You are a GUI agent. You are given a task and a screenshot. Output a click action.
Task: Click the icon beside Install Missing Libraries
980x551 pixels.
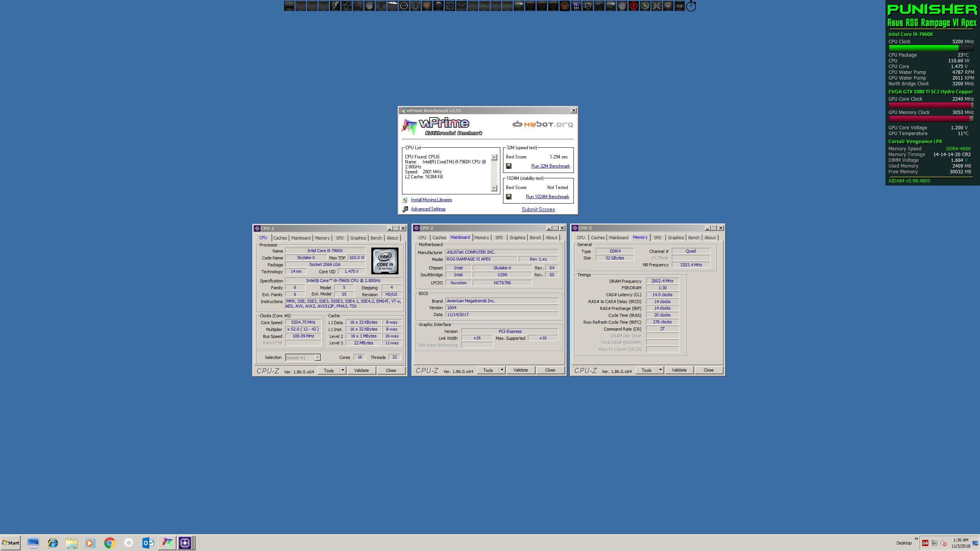pyautogui.click(x=405, y=200)
